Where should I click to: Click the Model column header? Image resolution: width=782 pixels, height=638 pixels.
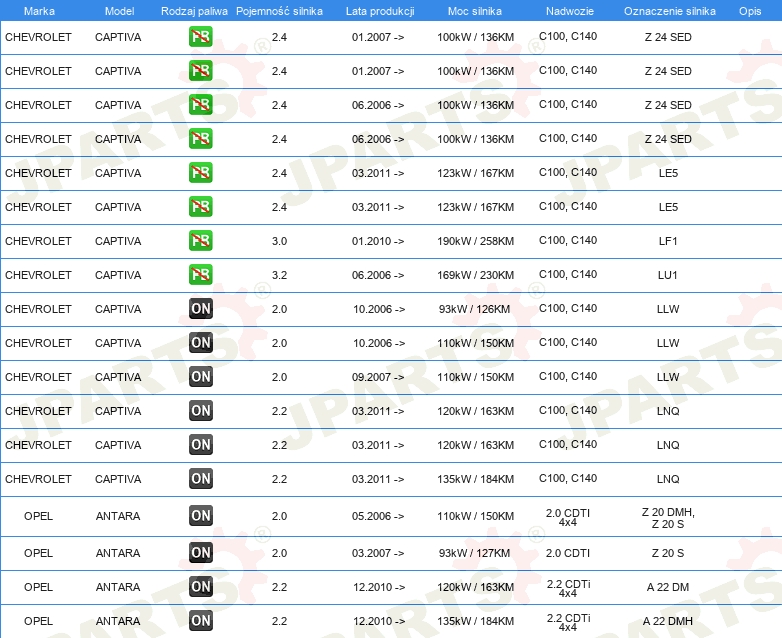point(119,11)
